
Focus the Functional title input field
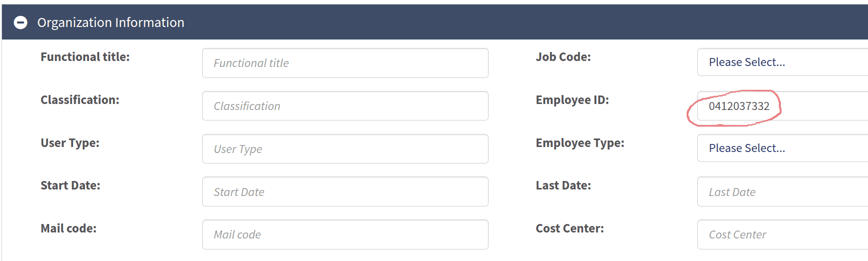(x=345, y=63)
